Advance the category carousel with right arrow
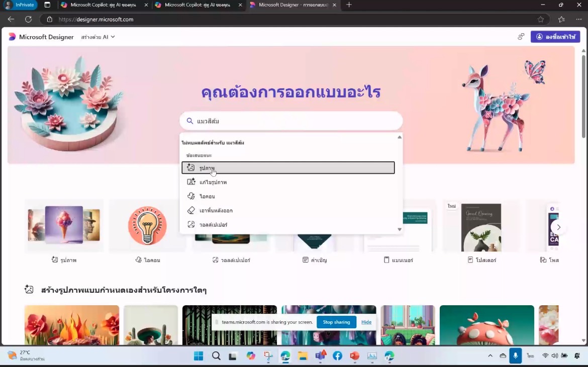 [x=558, y=227]
